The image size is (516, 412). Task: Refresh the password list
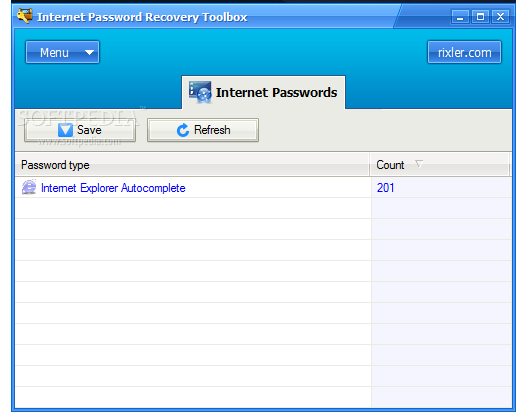(x=203, y=130)
